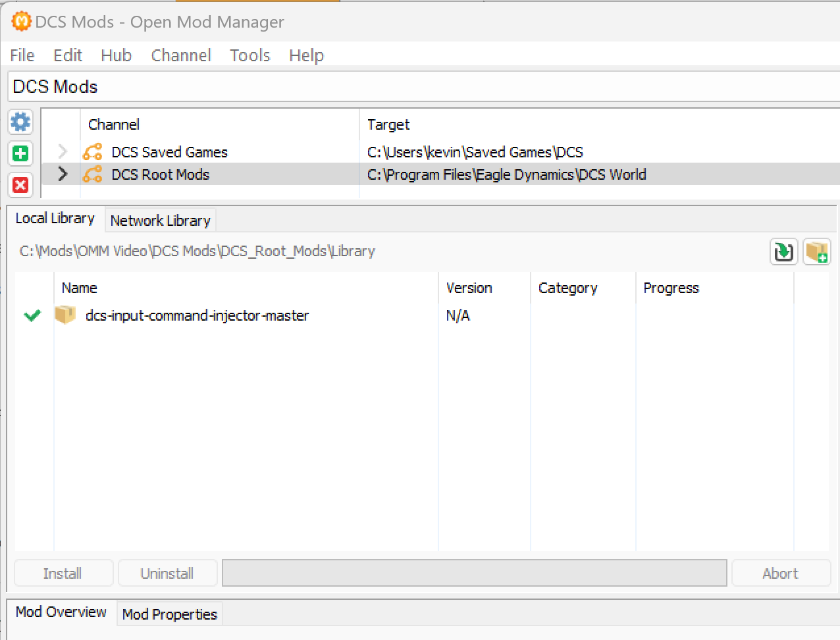Select the dcs-input-command-injector-master mod name
The height and width of the screenshot is (640, 840).
click(x=197, y=315)
